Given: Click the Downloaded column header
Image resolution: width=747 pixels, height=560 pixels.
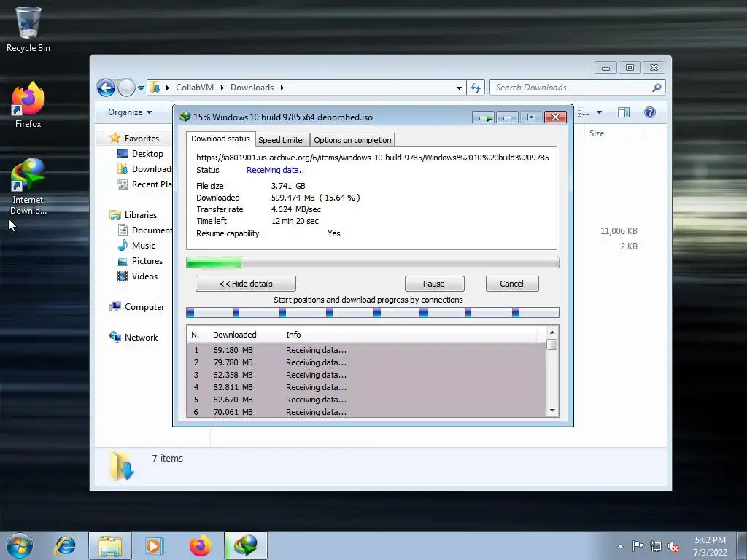Looking at the screenshot, I should pyautogui.click(x=245, y=335).
